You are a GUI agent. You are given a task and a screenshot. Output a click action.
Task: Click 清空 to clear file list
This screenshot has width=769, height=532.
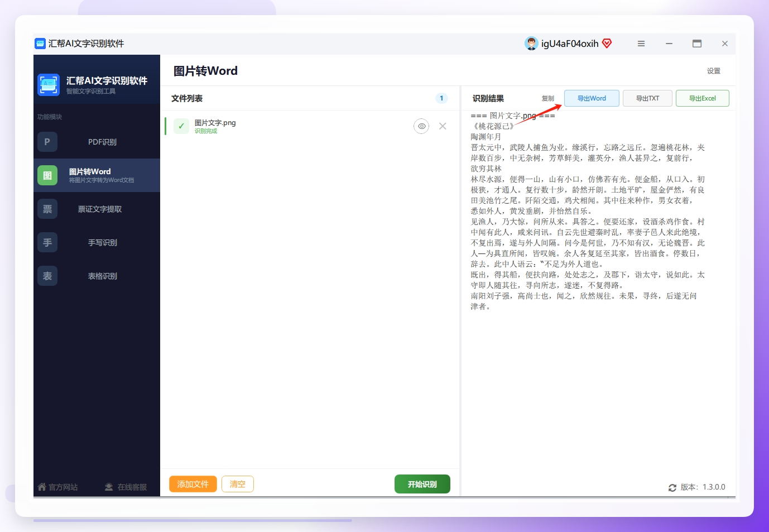[x=238, y=484]
